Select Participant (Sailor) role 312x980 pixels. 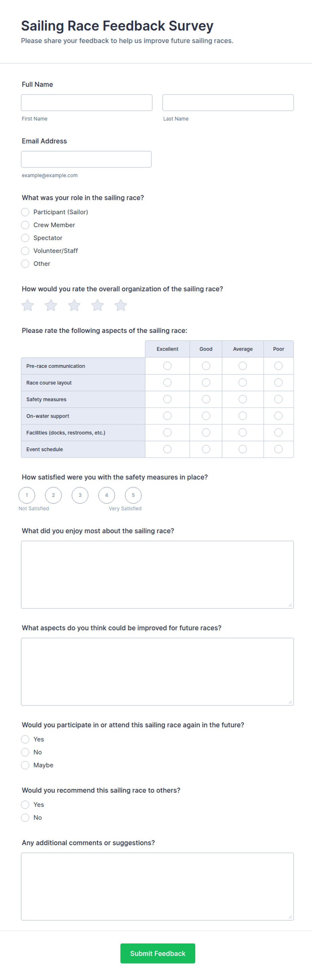[25, 212]
